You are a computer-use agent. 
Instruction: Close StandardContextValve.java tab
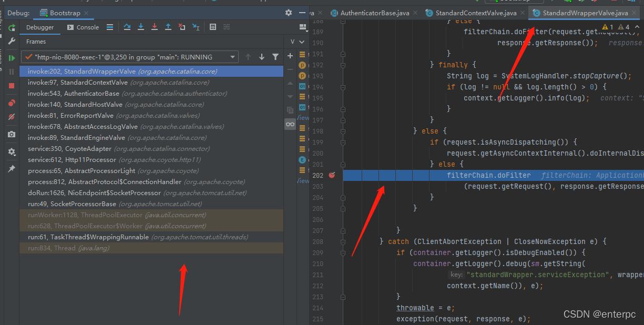pyautogui.click(x=523, y=13)
